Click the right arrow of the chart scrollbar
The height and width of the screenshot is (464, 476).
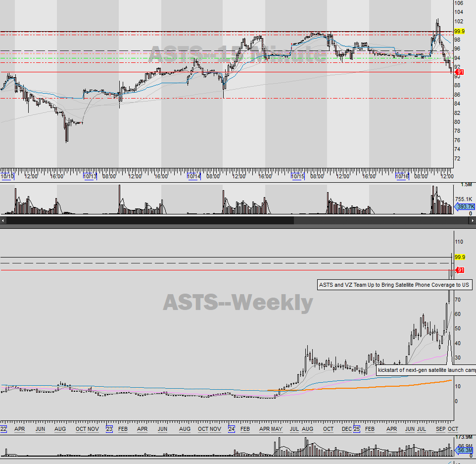(473, 220)
